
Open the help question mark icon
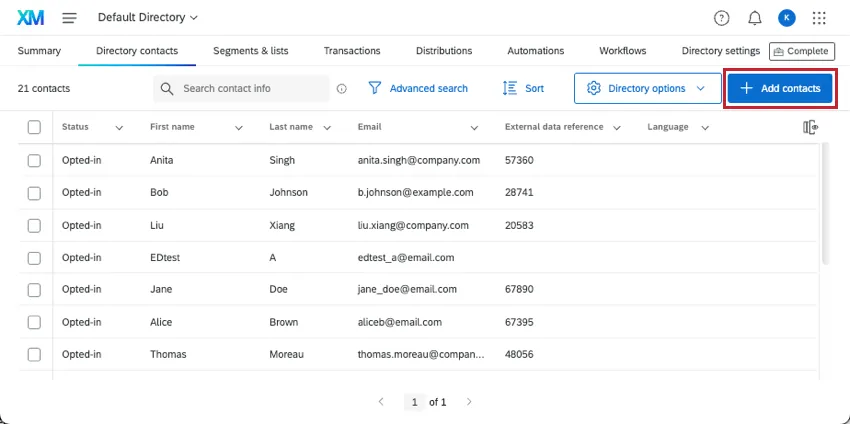tap(722, 18)
